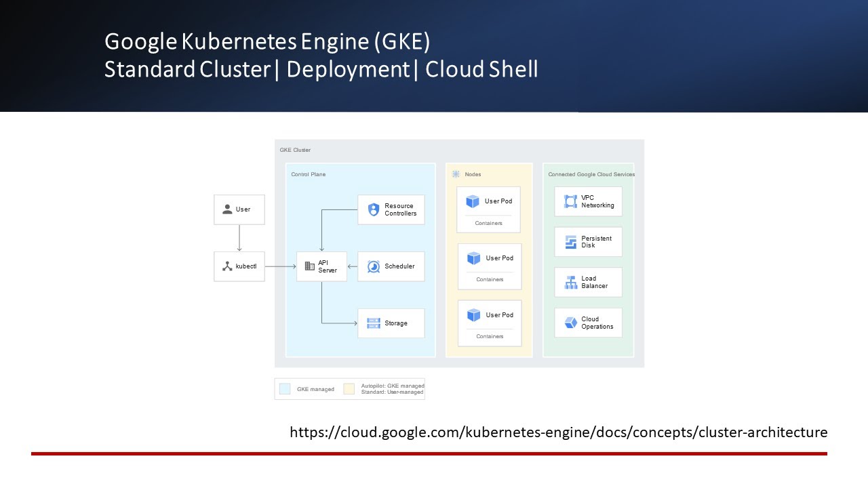Click the Autopilot/Standard yellow legend swatch
Screen dimensions: 868x488
click(x=349, y=389)
